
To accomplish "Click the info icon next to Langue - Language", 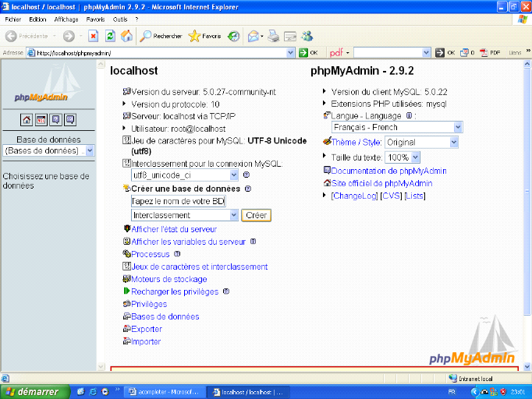I will [x=410, y=115].
